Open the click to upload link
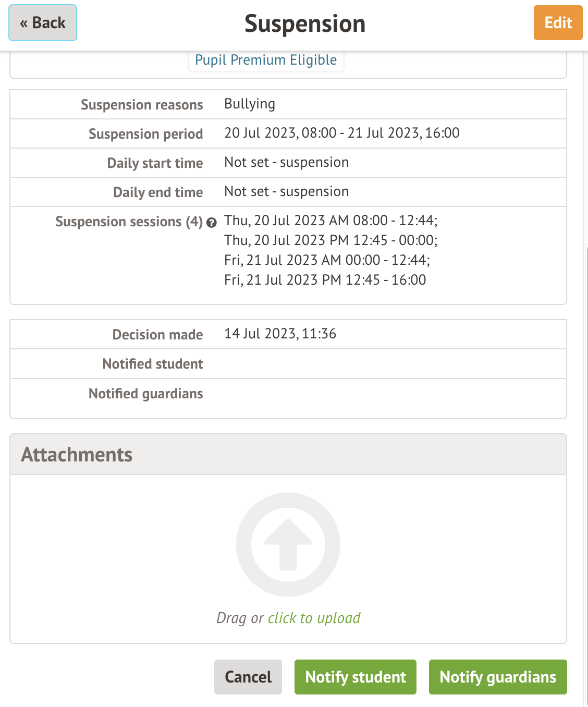 coord(314,618)
